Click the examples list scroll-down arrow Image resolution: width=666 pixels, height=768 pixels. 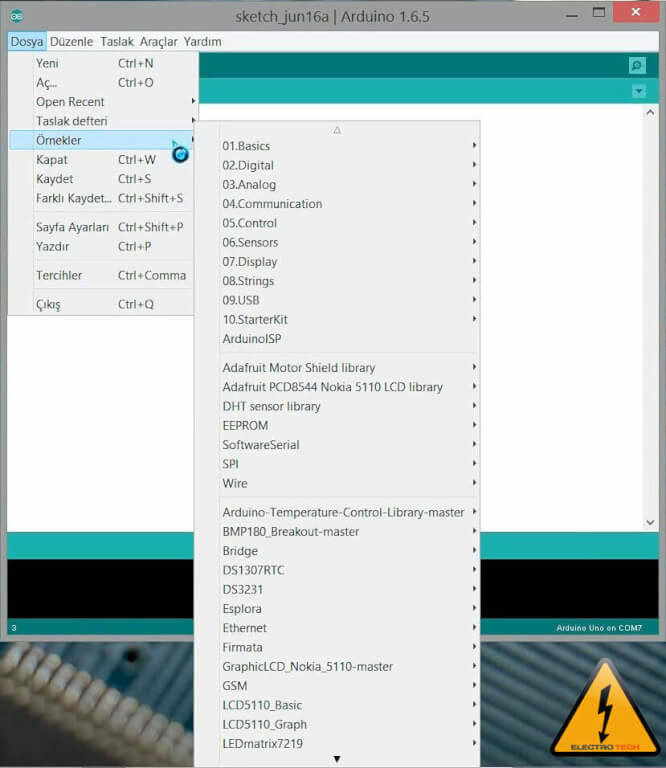[337, 759]
